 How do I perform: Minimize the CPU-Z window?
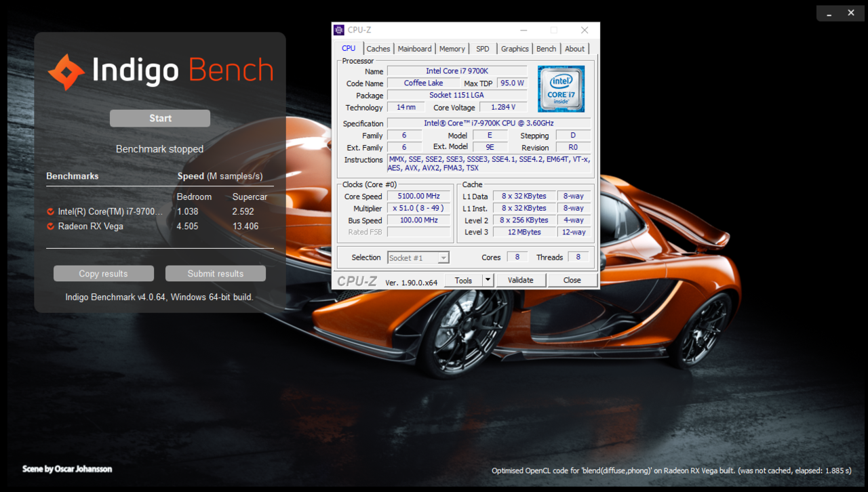pyautogui.click(x=524, y=30)
